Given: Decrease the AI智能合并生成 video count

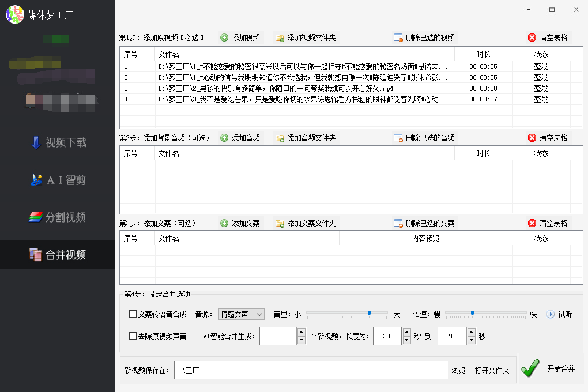Looking at the screenshot, I should pos(301,340).
